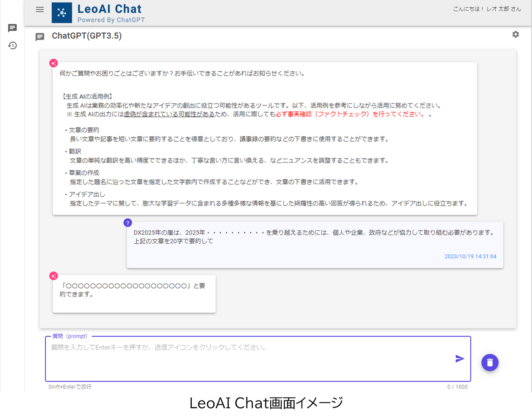
Task: Click the user message line starting DX2025年の崖は
Action: 314,233
